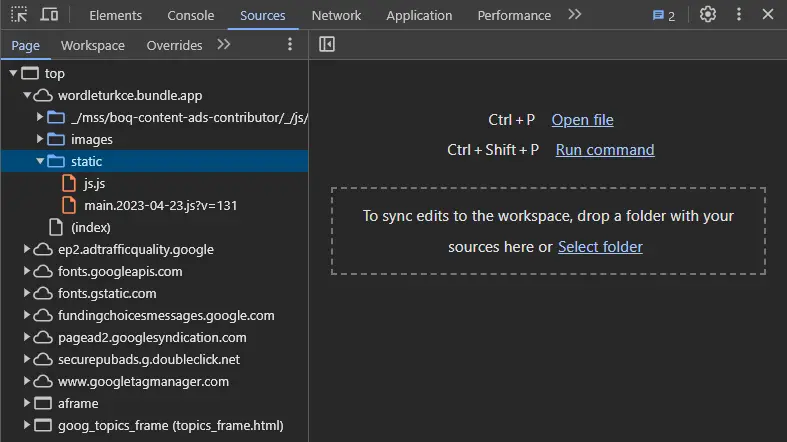This screenshot has height=442, width=787.
Task: Collapse the static folder arrow
Action: (40, 161)
